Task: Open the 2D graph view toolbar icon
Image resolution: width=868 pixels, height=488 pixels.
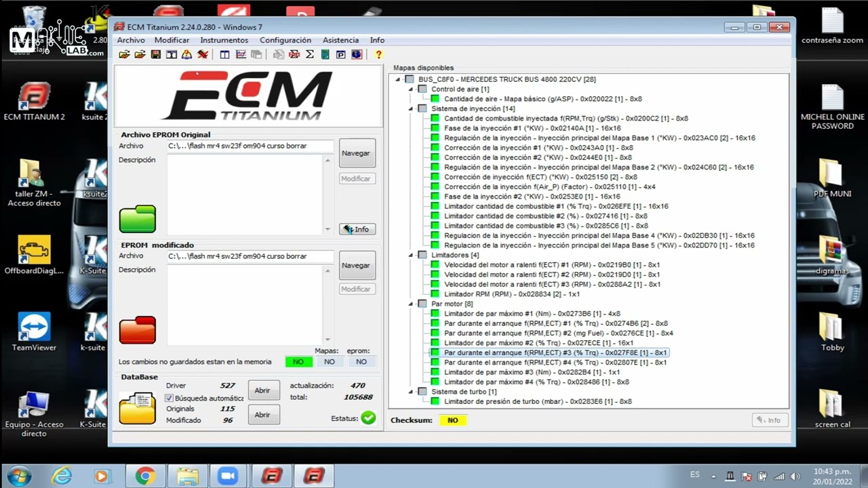Action: (x=241, y=54)
